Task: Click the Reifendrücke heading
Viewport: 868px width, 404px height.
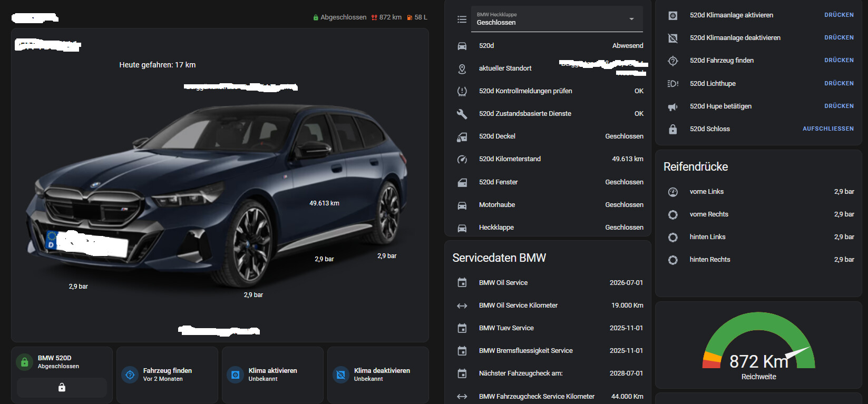Action: (696, 166)
